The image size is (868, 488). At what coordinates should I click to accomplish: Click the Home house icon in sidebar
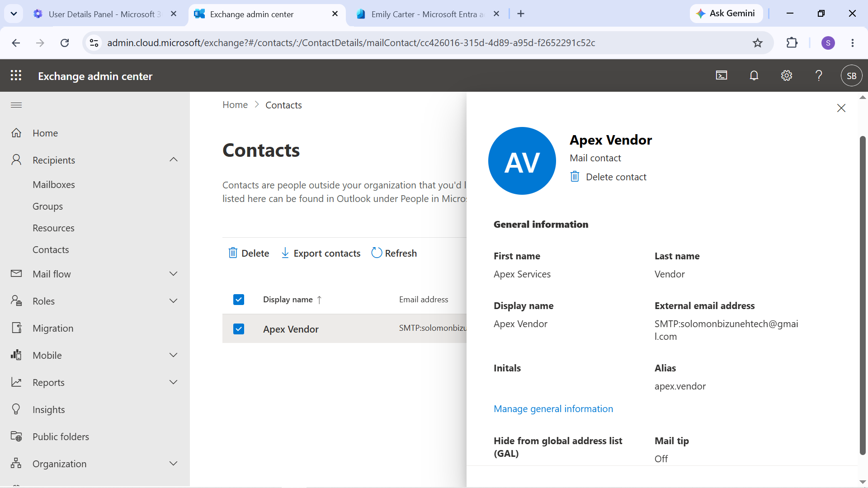point(16,133)
